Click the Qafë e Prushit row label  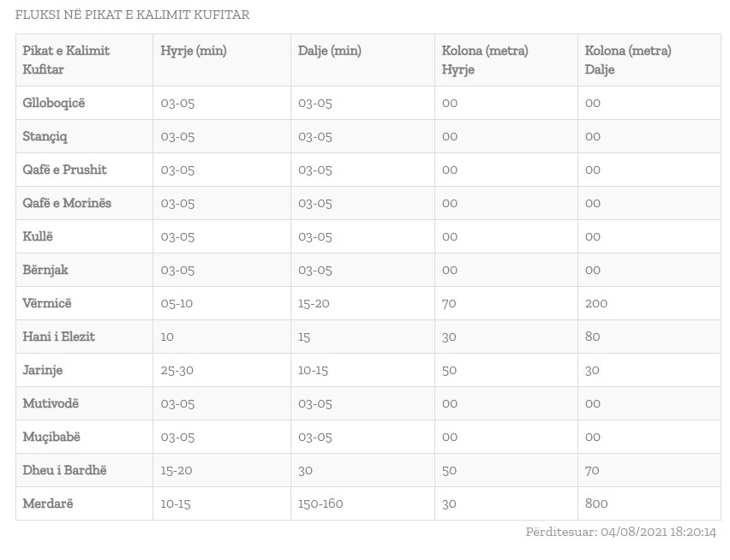(65, 170)
